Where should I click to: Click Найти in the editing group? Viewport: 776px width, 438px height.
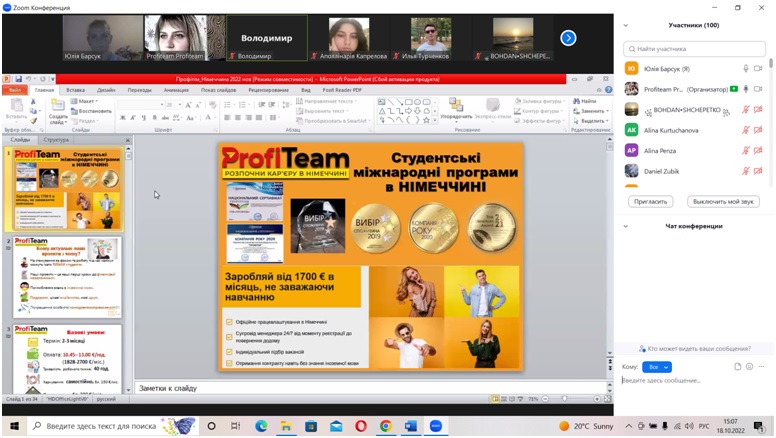pos(584,101)
